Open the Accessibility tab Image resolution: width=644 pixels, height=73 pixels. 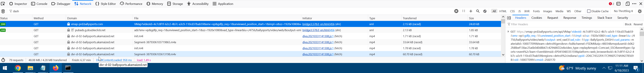[x=198, y=4]
